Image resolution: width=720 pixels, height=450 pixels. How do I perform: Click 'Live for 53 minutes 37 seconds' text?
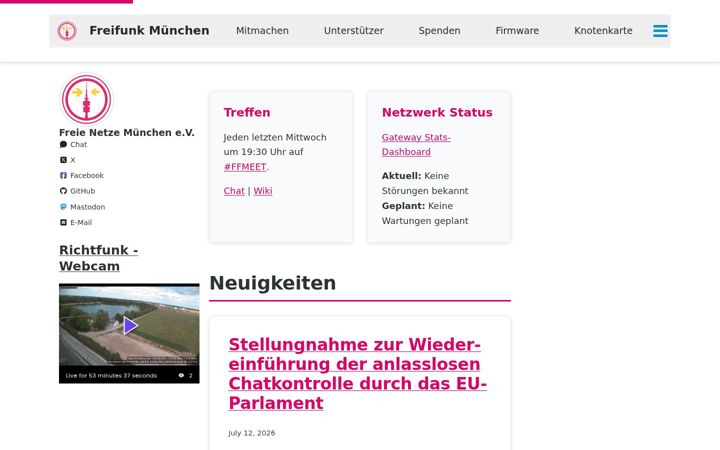tap(111, 376)
